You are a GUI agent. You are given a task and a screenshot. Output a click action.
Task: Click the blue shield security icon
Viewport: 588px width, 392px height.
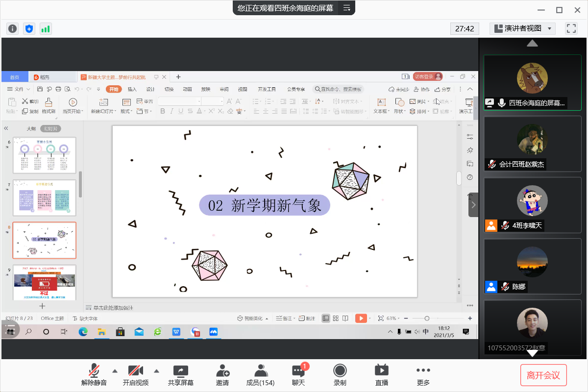click(29, 28)
